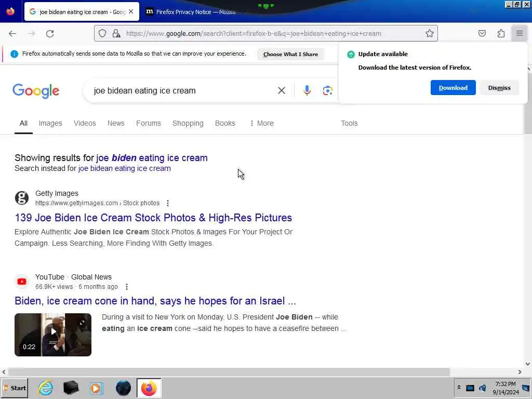Screen dimensions: 532x399
Task: Click the YouTube favicon on the result
Action: pyautogui.click(x=22, y=282)
